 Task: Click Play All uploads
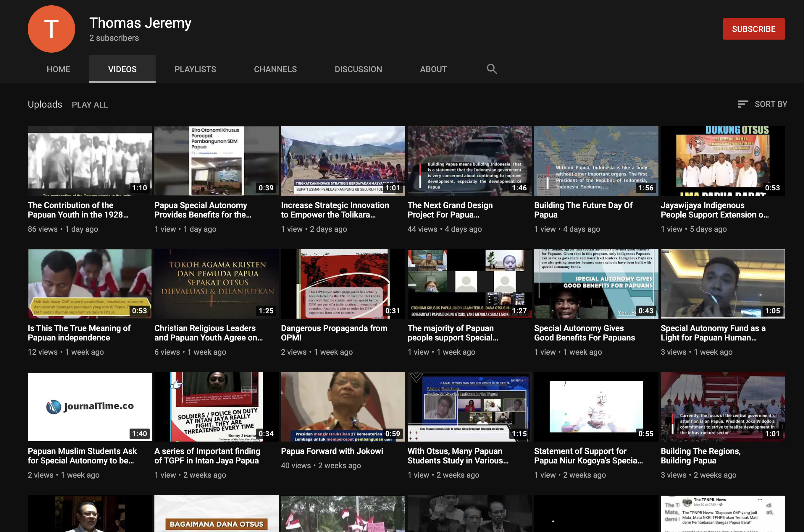click(x=90, y=105)
